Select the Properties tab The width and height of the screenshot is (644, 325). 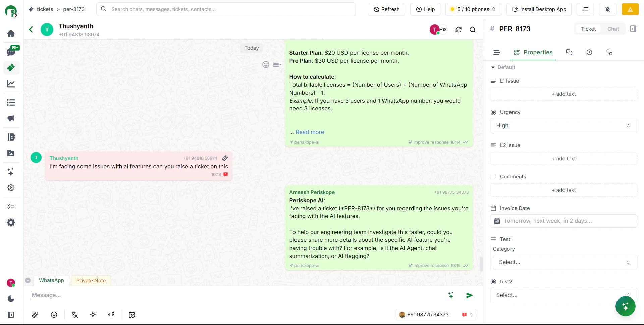click(x=533, y=52)
